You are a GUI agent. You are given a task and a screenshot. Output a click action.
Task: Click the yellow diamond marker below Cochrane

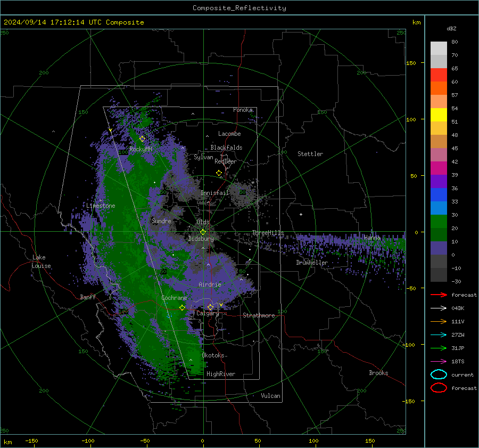[x=182, y=307]
